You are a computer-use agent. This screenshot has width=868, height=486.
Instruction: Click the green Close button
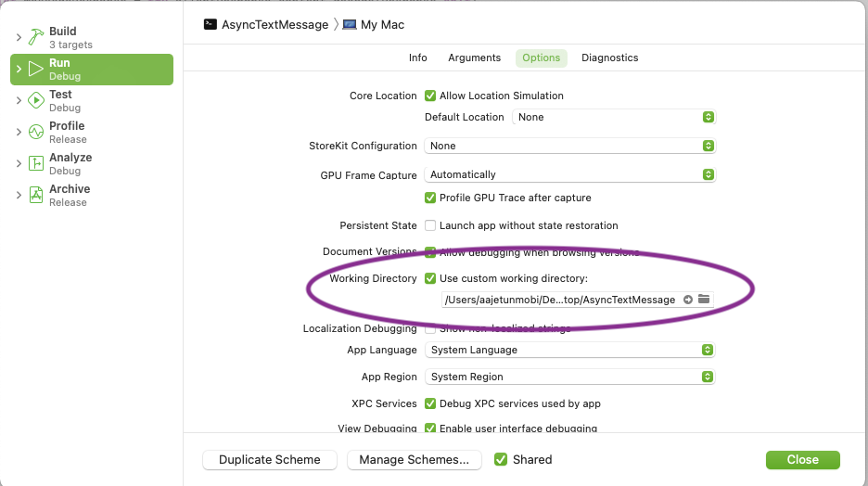coord(803,459)
